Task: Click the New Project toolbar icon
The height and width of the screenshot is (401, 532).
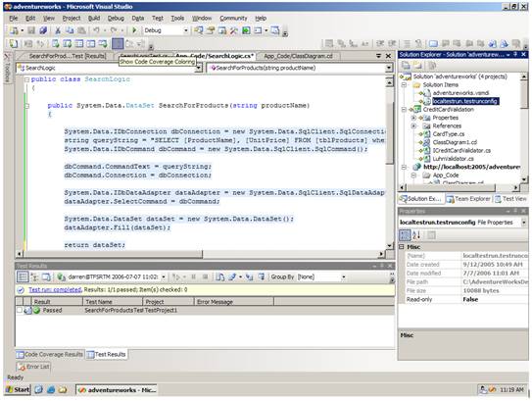Action: click(15, 30)
